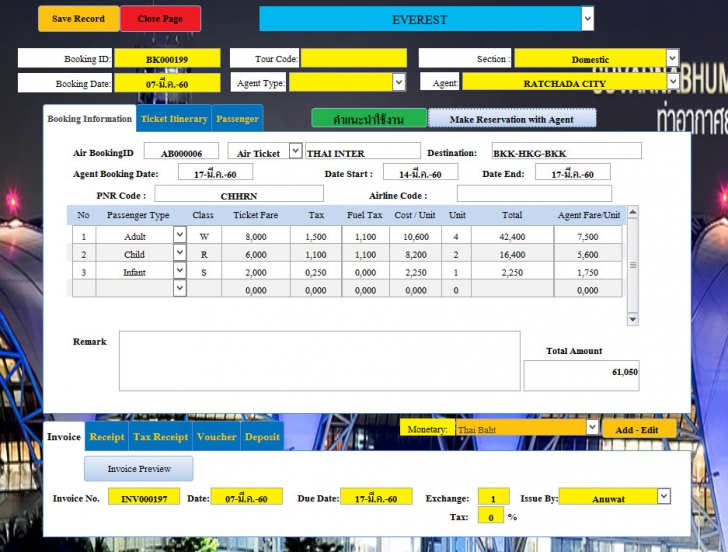The height and width of the screenshot is (552, 728).
Task: Switch to Ticket Itinerary tab
Action: point(174,119)
